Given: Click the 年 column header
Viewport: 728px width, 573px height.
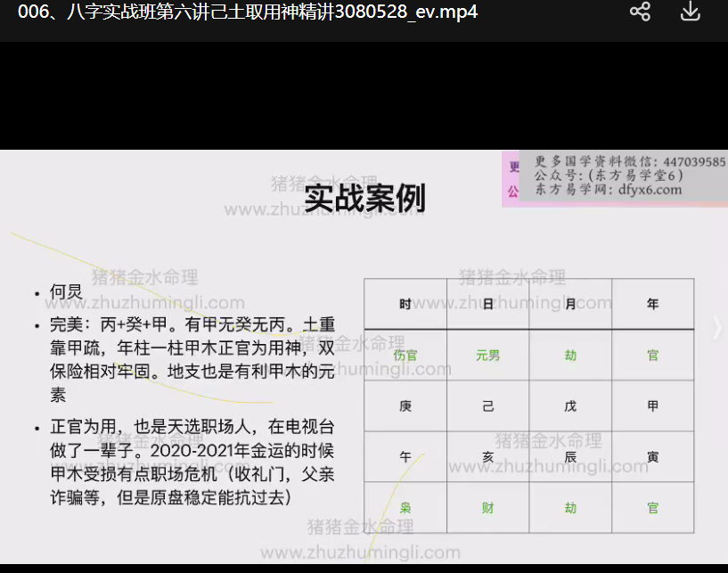Looking at the screenshot, I should (652, 304).
